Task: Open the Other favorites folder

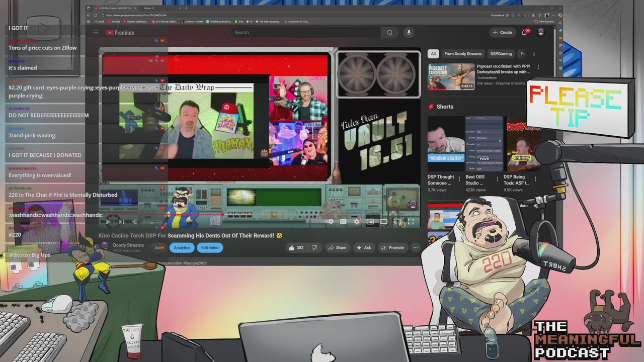Action: tap(544, 22)
